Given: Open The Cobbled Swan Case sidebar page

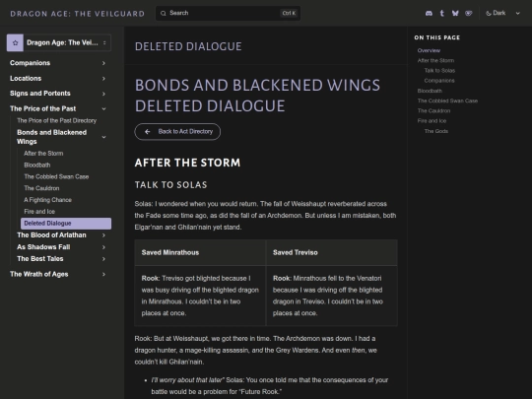Looking at the screenshot, I should pyautogui.click(x=56, y=176).
